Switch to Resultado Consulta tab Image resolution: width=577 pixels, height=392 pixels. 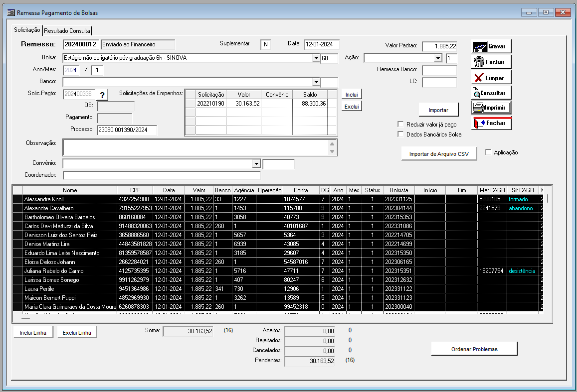coord(67,31)
